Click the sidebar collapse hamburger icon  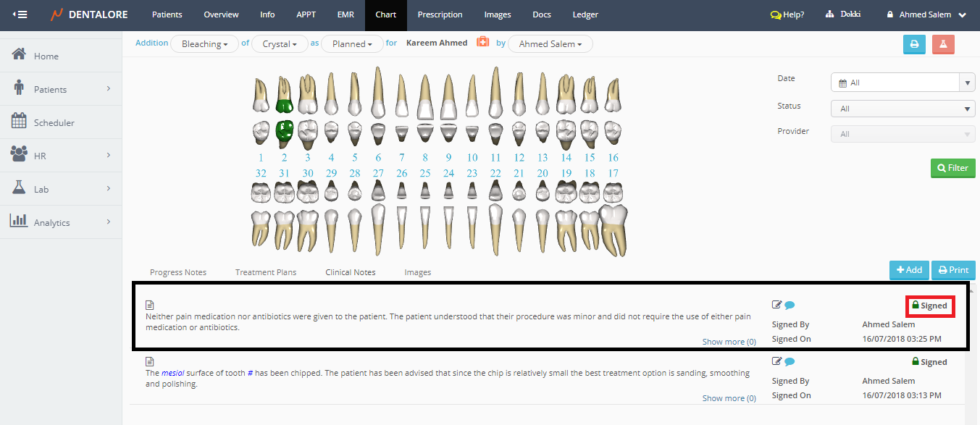20,14
